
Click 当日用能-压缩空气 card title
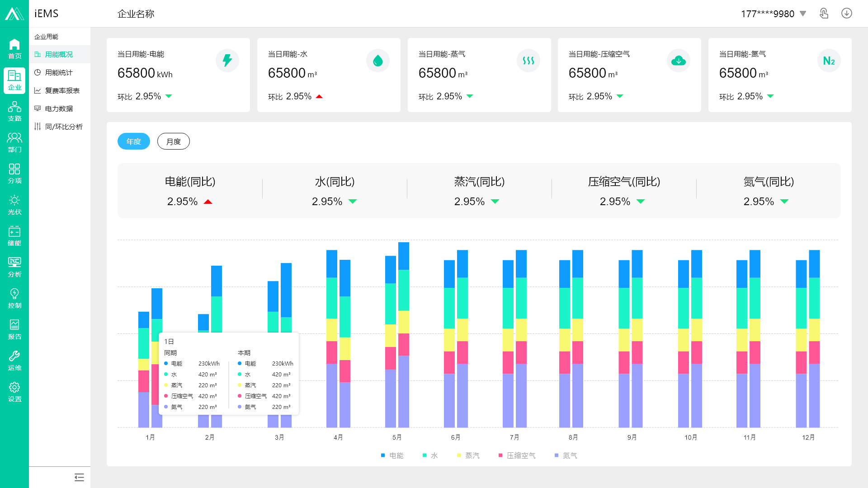tap(599, 54)
